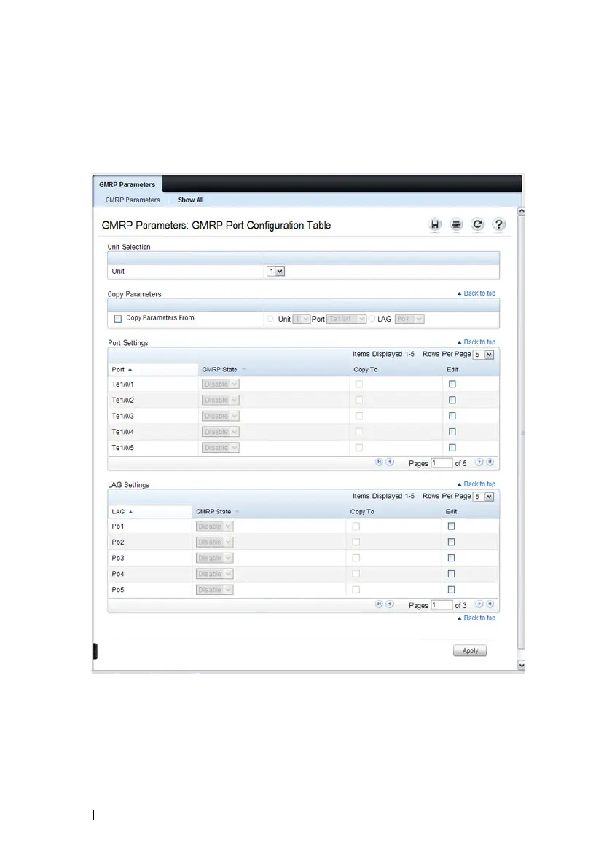This screenshot has height=868, width=612.
Task: Click the Apply button
Action: (470, 650)
